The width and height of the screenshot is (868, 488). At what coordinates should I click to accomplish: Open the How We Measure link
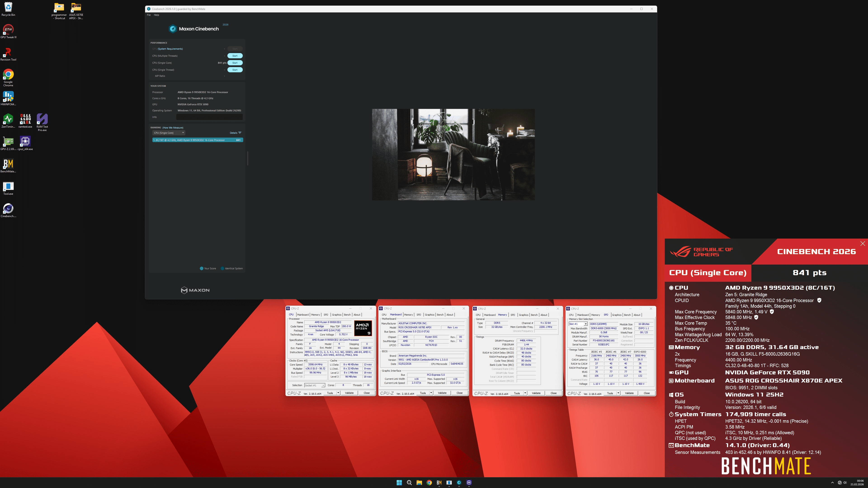173,128
